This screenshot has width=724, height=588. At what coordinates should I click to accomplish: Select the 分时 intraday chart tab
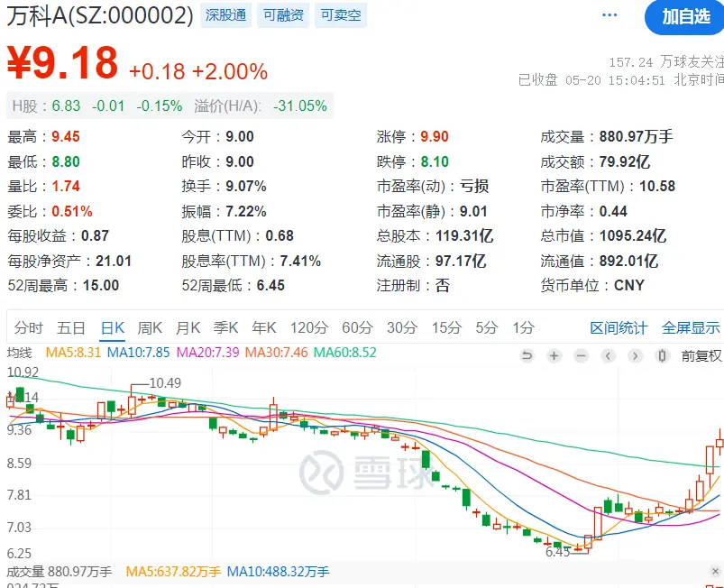[28, 327]
